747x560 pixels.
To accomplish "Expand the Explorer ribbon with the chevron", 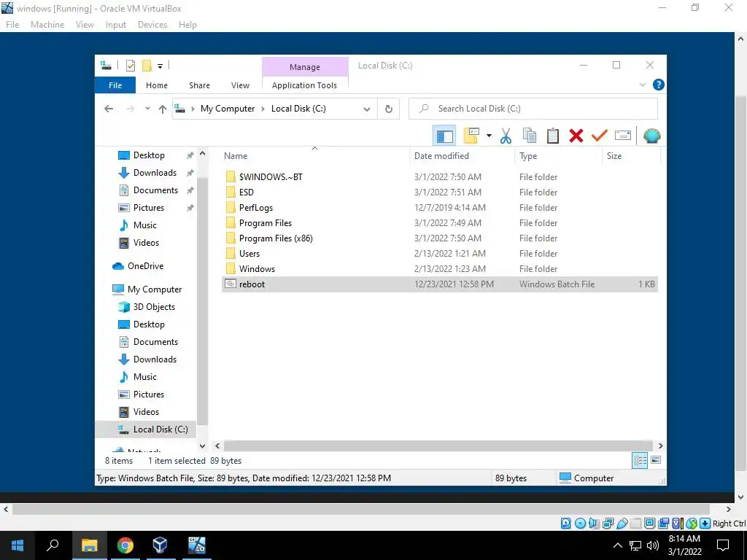I will (x=642, y=85).
